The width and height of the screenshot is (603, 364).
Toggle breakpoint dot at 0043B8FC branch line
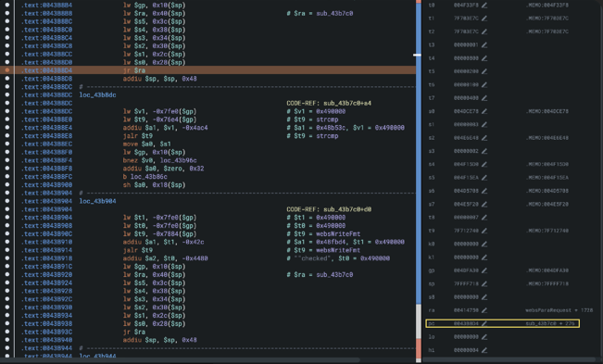[x=6, y=176]
